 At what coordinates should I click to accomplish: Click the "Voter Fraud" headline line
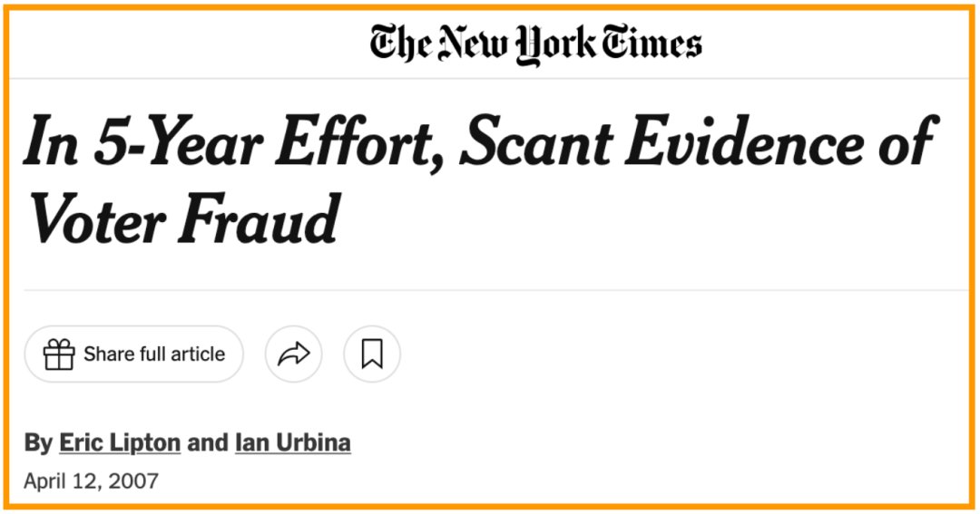click(181, 218)
